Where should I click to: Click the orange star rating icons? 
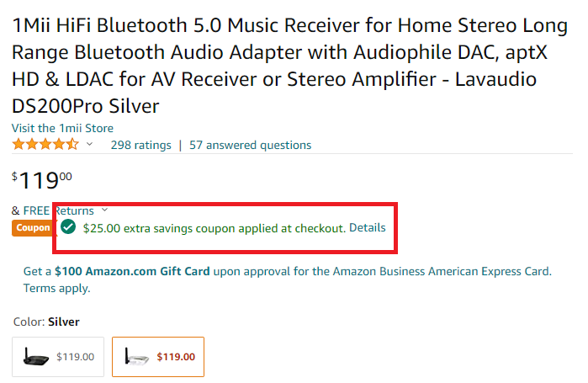click(x=45, y=145)
